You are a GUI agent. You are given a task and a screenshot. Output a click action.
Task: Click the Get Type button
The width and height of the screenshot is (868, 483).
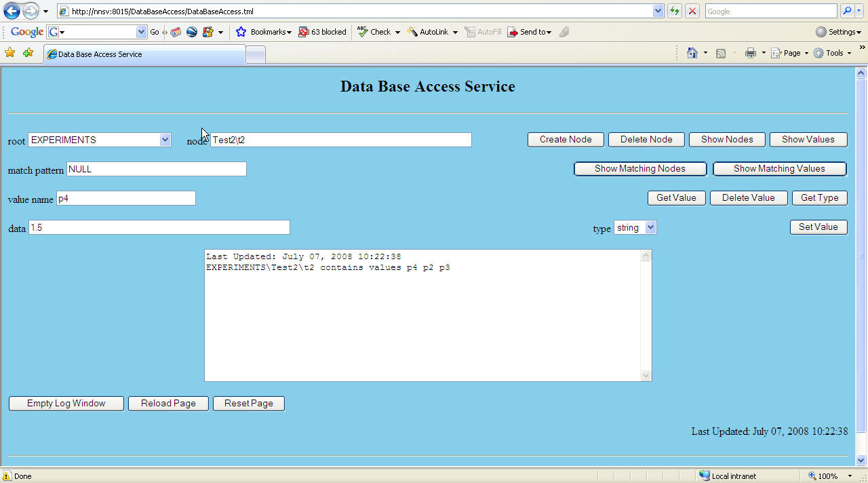[819, 198]
